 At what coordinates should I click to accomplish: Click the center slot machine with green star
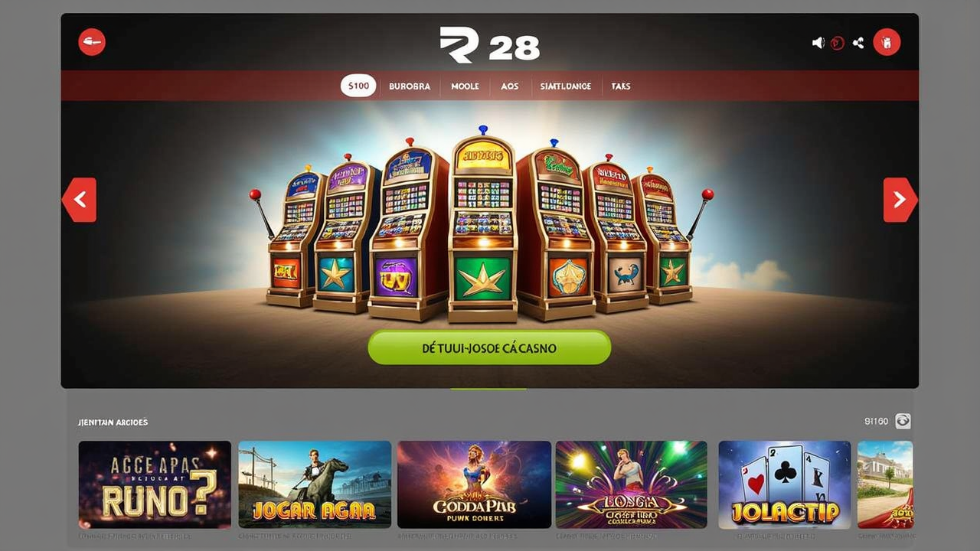pyautogui.click(x=483, y=230)
